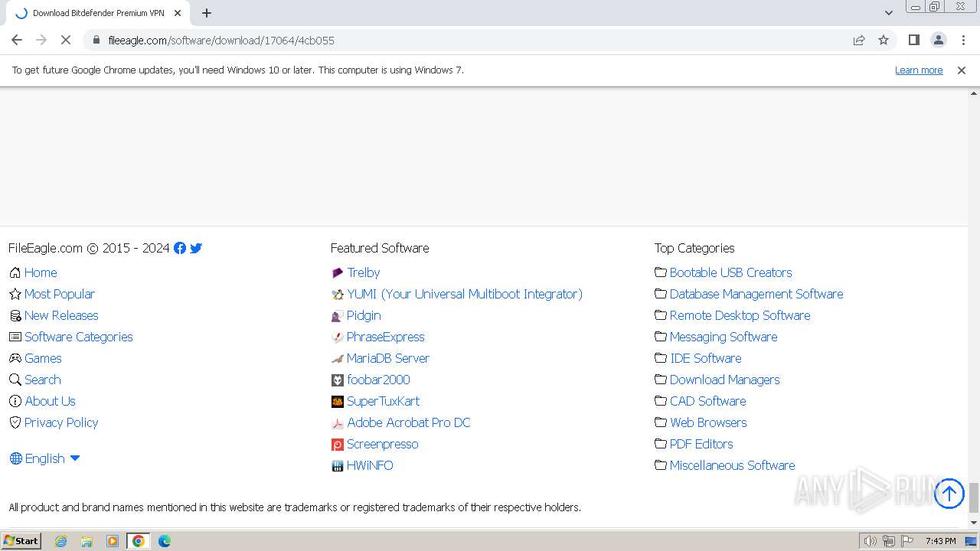Click the PhraseExpress app icon
Viewport: 980px width, 551px height.
coord(337,337)
